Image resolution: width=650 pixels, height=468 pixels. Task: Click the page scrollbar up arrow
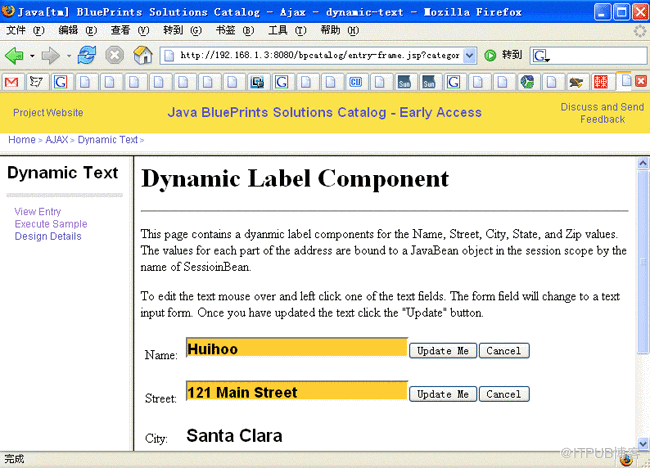click(x=643, y=163)
